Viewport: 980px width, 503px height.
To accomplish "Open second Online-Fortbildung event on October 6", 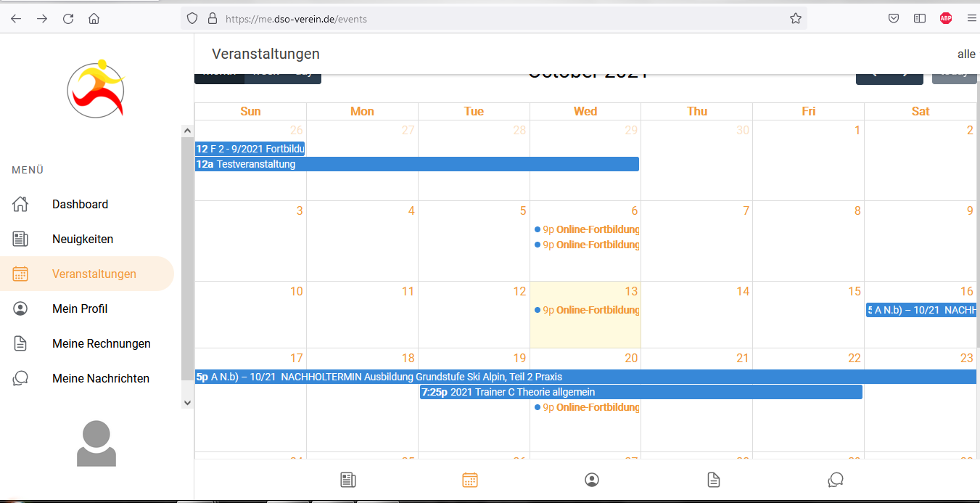I will pos(586,245).
